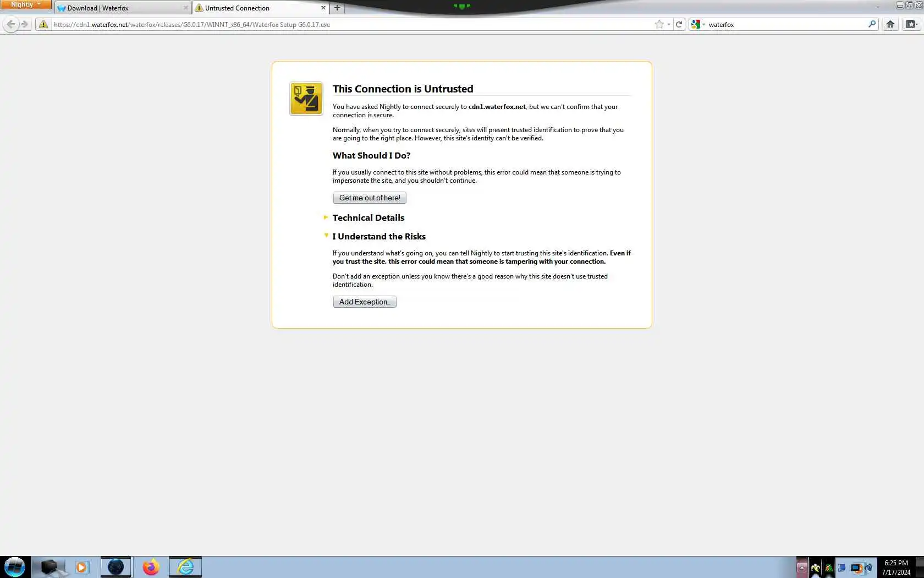Click the What Should I Do? heading

(371, 155)
